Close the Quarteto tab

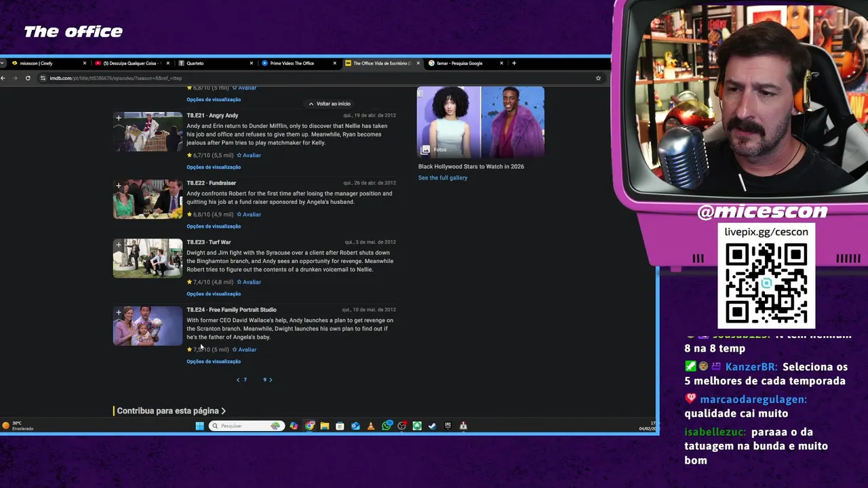click(x=251, y=63)
